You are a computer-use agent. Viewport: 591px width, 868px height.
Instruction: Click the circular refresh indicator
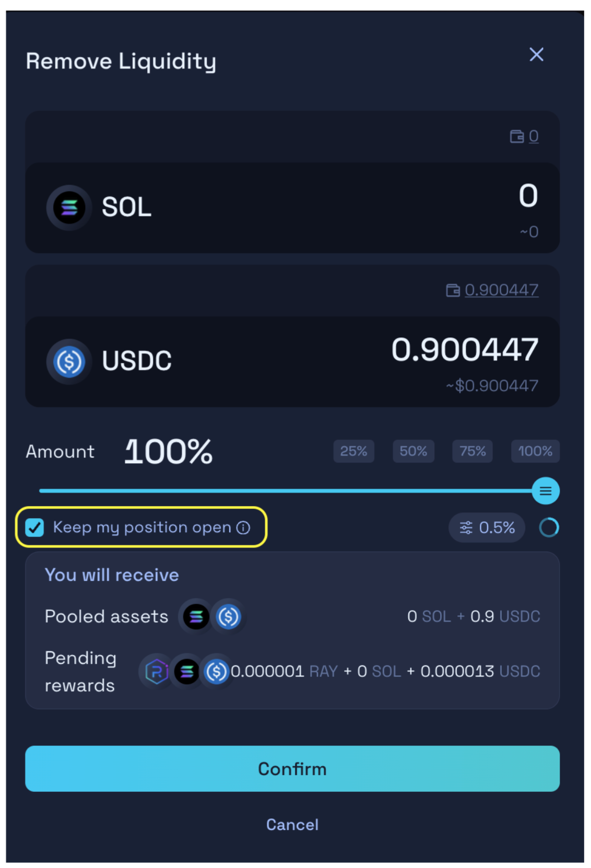[549, 527]
